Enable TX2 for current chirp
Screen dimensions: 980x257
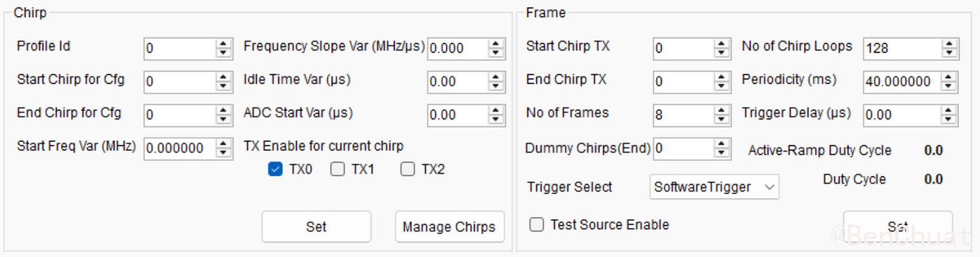point(407,169)
